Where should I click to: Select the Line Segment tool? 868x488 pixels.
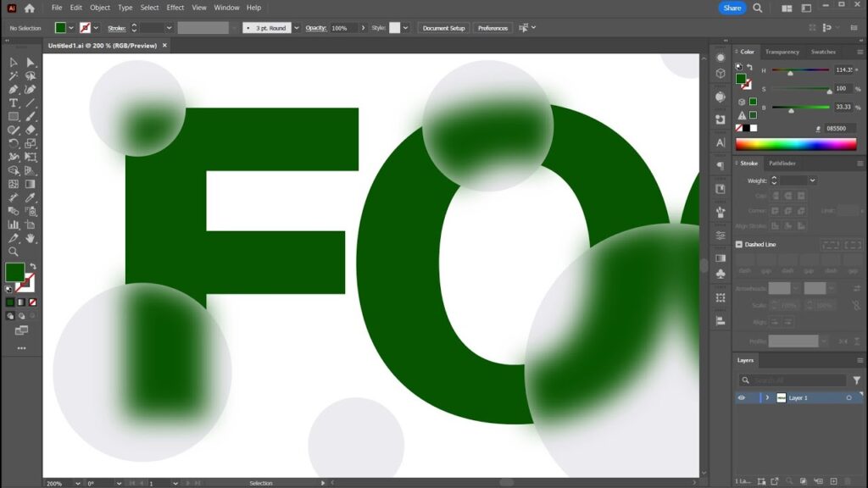tap(31, 103)
